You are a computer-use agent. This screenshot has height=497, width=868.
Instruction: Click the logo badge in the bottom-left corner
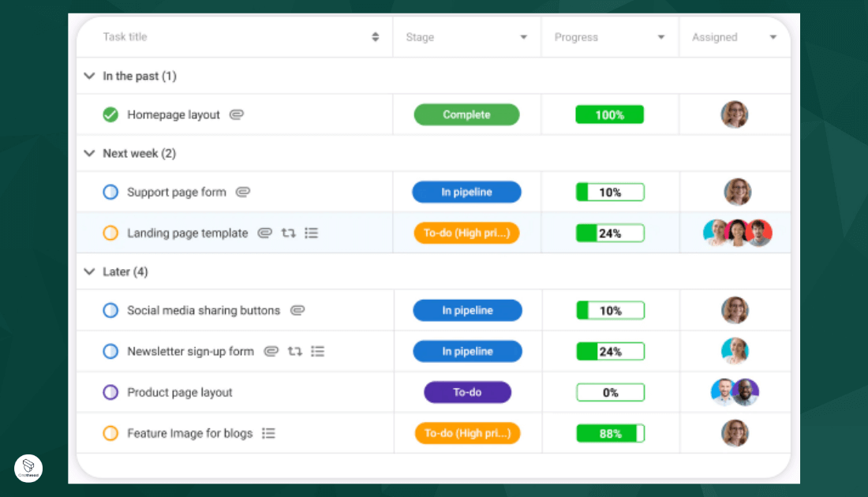pyautogui.click(x=28, y=468)
